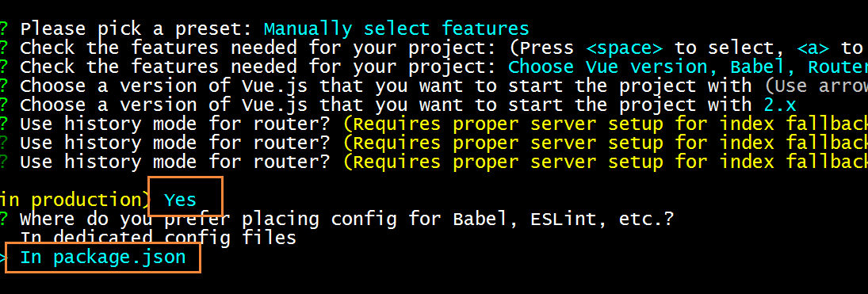Click the question mark on the line ending "2.x"
868x294 pixels.
pos(3,105)
